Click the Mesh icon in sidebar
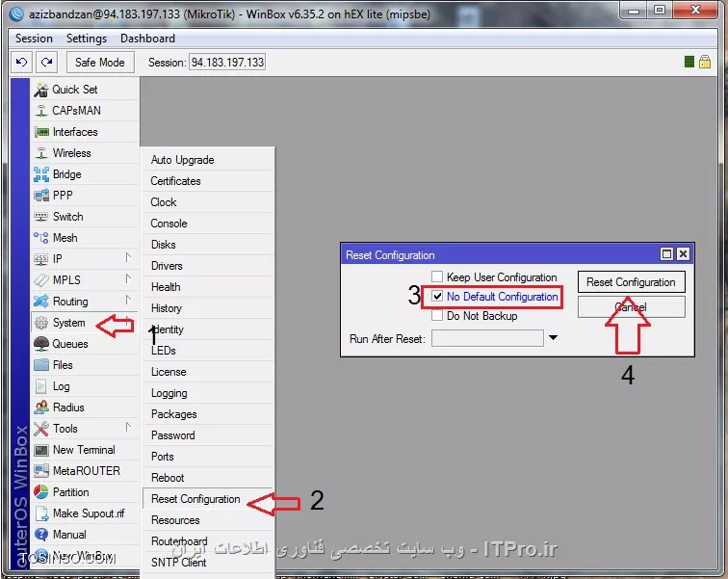This screenshot has width=728, height=579. [40, 238]
